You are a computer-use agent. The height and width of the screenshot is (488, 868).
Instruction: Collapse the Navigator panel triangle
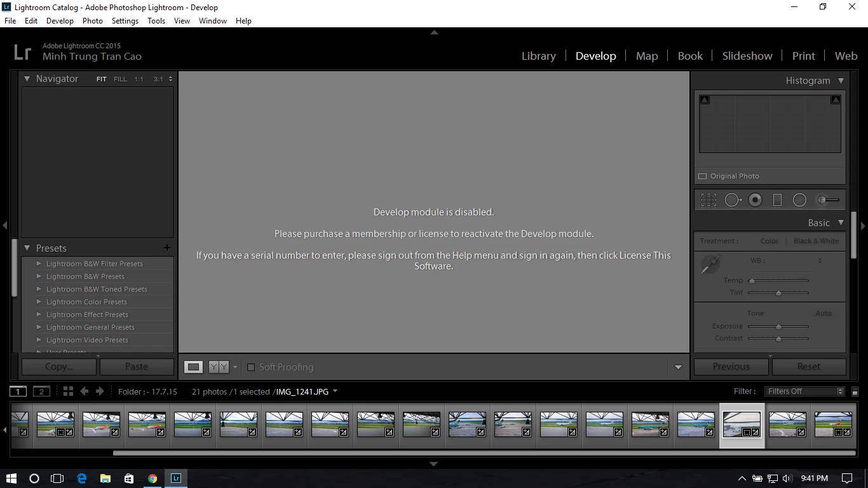point(27,79)
